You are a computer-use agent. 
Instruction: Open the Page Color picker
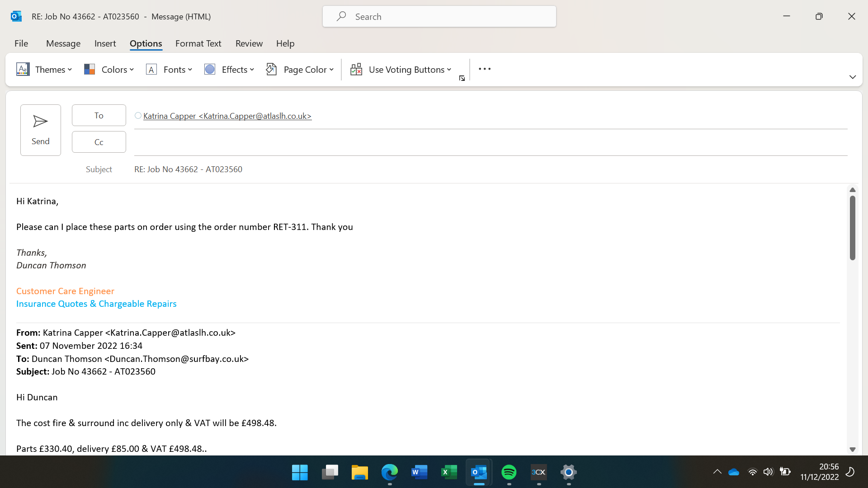pyautogui.click(x=300, y=70)
